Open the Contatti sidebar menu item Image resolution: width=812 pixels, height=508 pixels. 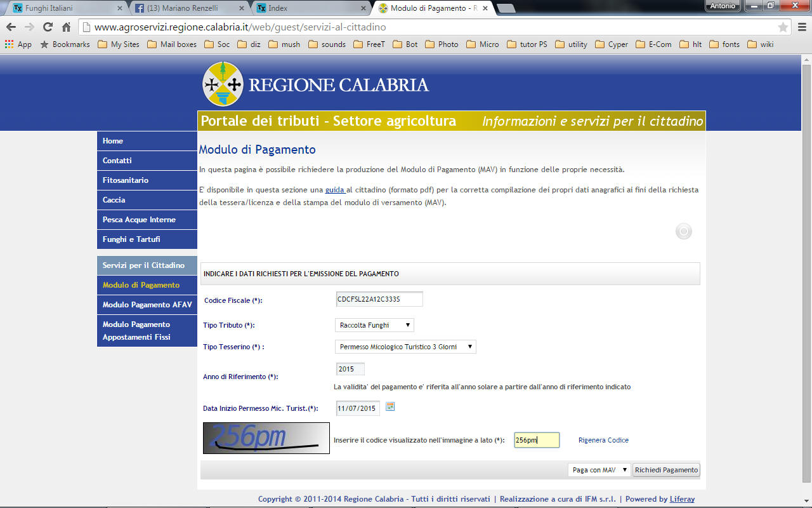tap(147, 161)
